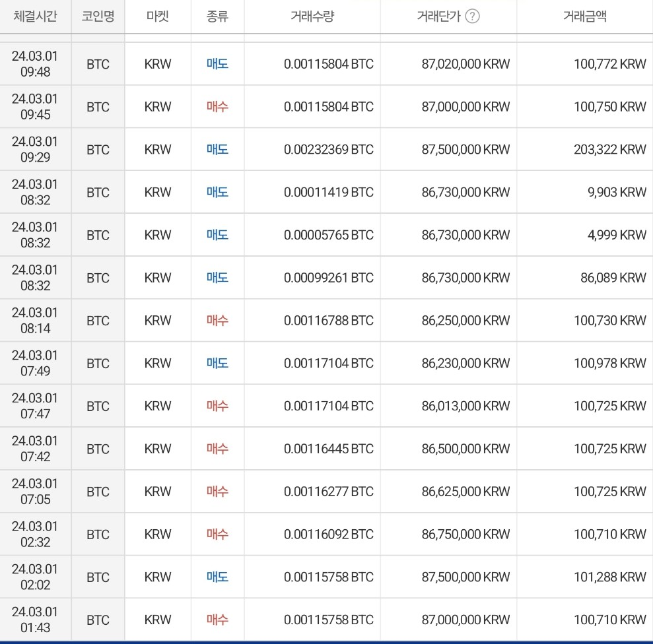Viewport: 653px width, 644px height.
Task: Select the 24.03.01 01:43 timestamp cell
Action: coord(35,620)
